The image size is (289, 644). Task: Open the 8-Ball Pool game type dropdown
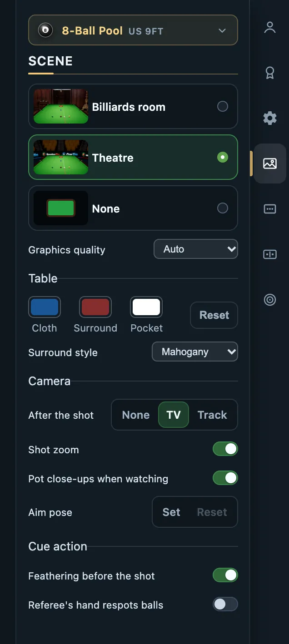[133, 30]
